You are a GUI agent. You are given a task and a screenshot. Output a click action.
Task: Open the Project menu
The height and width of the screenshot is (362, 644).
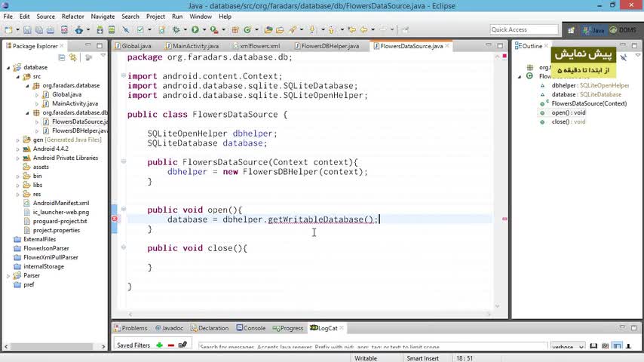[x=155, y=17]
